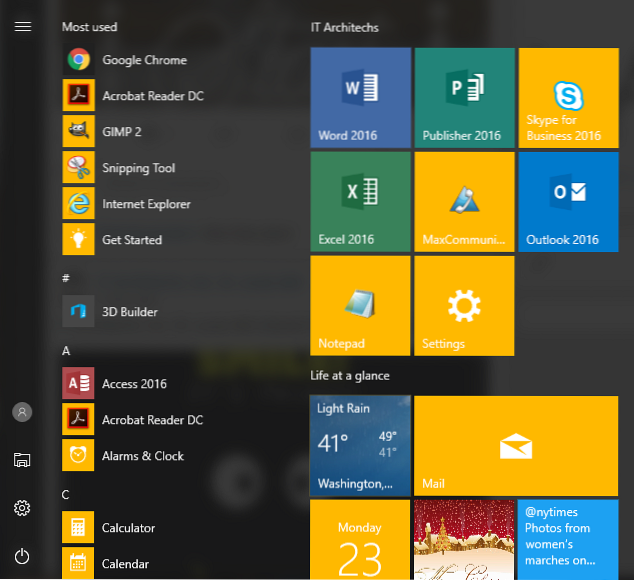Screen dimensions: 634x580
Task: Open the Excel 2016 tile
Action: coord(360,202)
